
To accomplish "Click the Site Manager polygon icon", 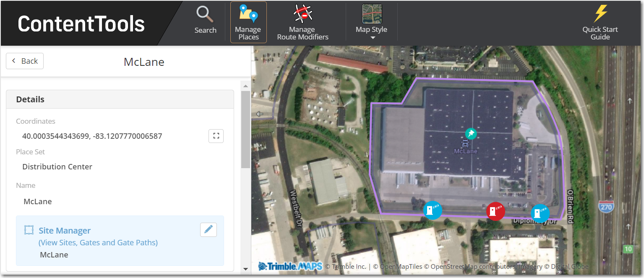I will click(x=29, y=230).
